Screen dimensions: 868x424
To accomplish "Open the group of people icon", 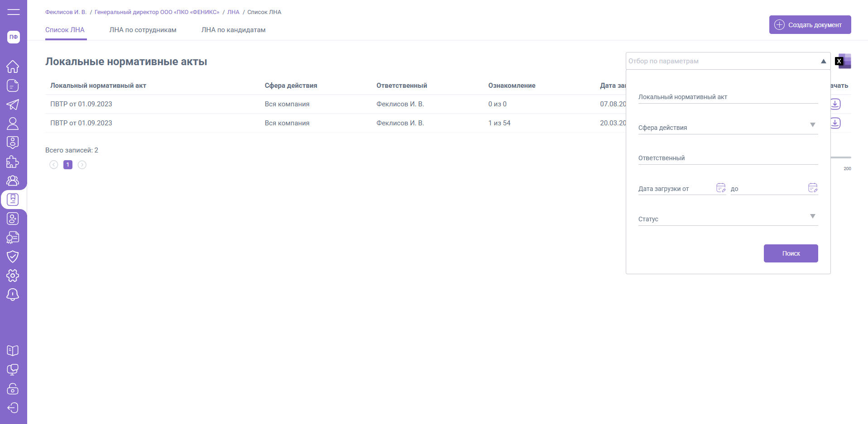I will pos(13,181).
